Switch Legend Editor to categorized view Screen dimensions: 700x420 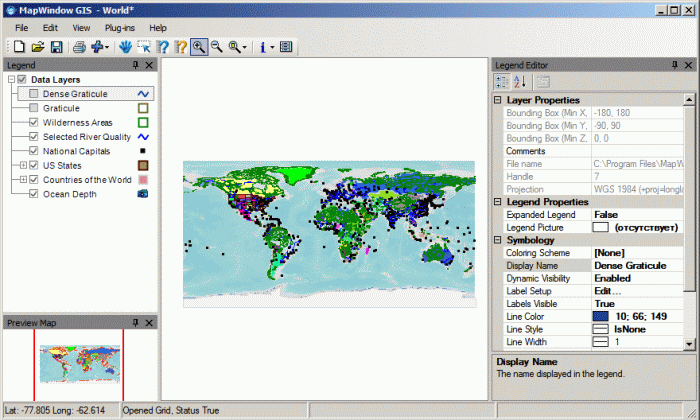[x=501, y=82]
